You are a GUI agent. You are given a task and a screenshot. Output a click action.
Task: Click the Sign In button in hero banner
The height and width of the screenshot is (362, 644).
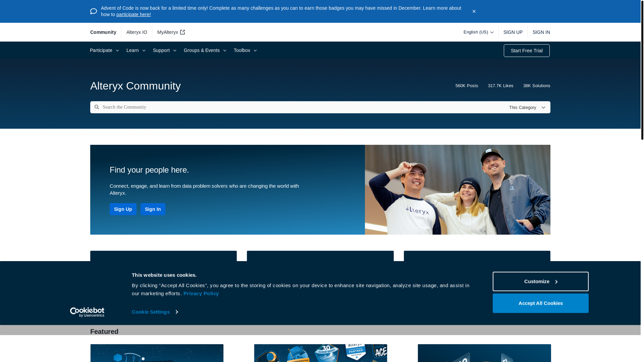(153, 209)
